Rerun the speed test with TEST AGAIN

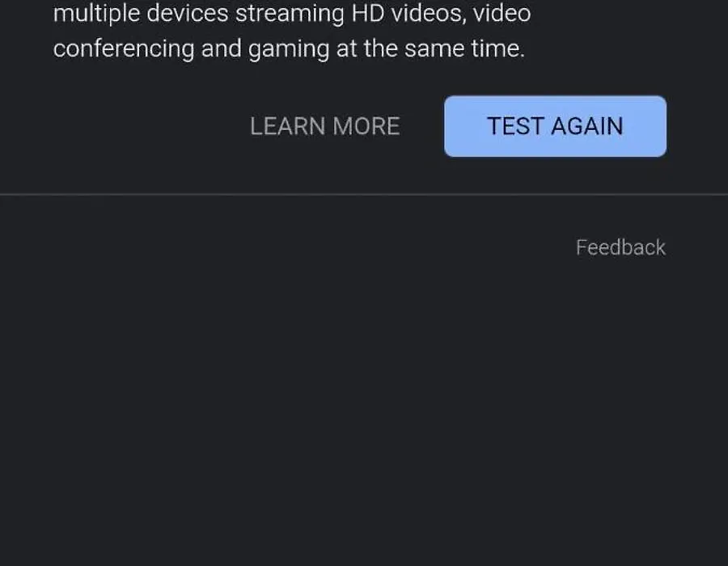(555, 126)
